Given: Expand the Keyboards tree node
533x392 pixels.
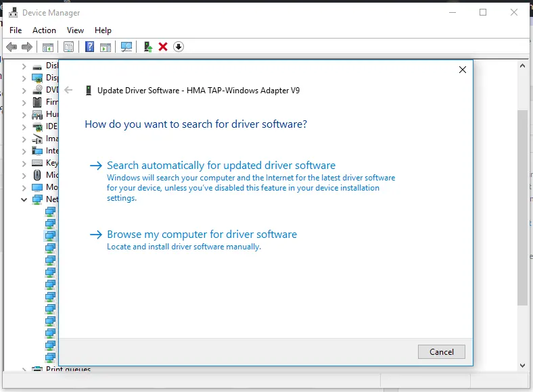Looking at the screenshot, I should pos(24,164).
